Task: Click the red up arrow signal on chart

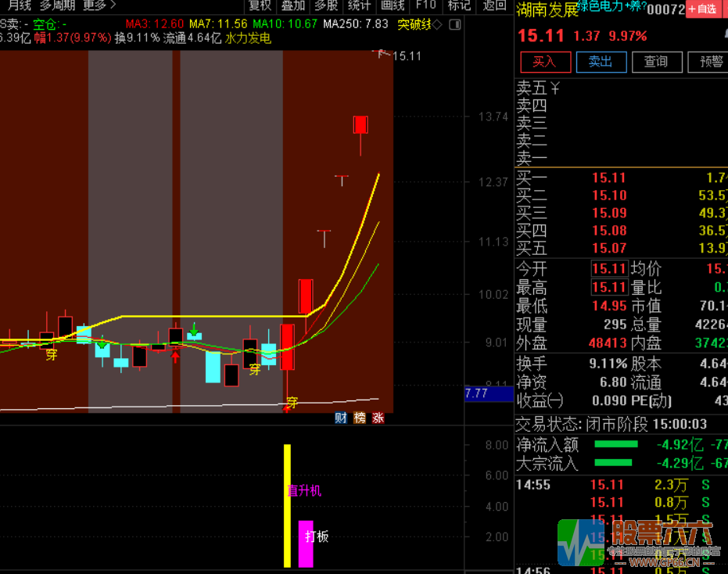Action: point(176,357)
